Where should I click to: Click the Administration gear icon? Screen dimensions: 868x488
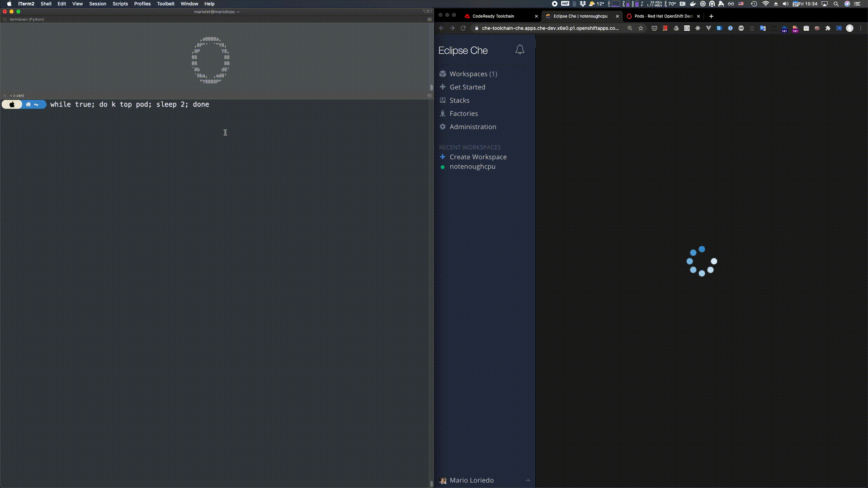point(443,127)
